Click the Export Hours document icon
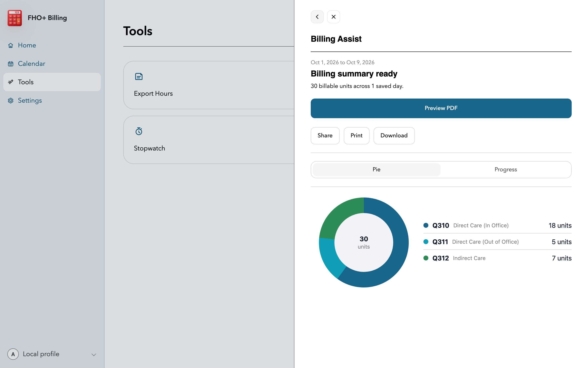 click(139, 76)
